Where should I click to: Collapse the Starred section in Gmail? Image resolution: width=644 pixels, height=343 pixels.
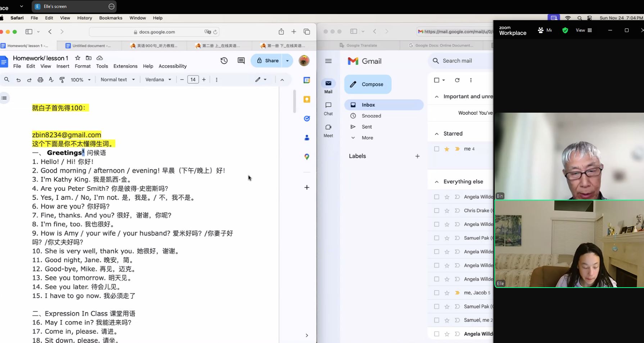[436, 134]
